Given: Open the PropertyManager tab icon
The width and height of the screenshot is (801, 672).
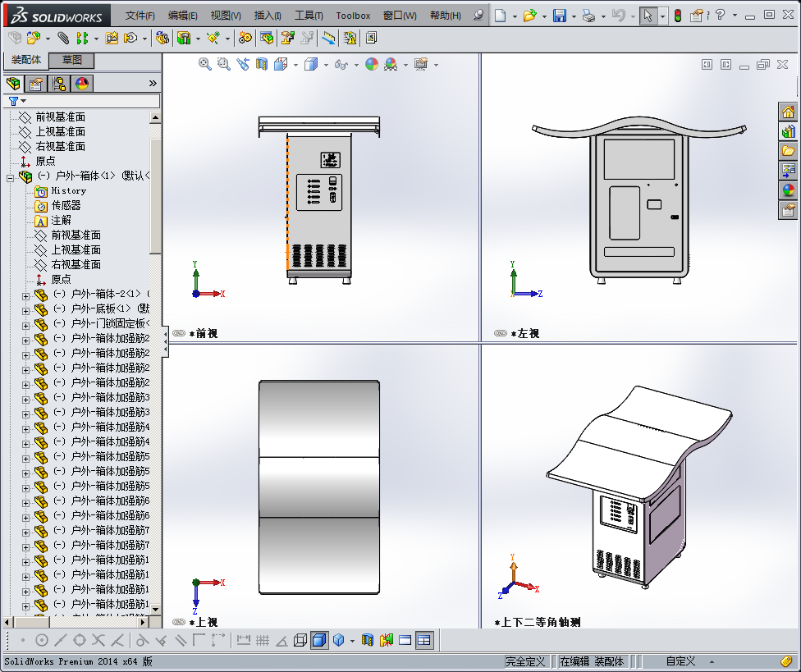Looking at the screenshot, I should pyautogui.click(x=36, y=83).
